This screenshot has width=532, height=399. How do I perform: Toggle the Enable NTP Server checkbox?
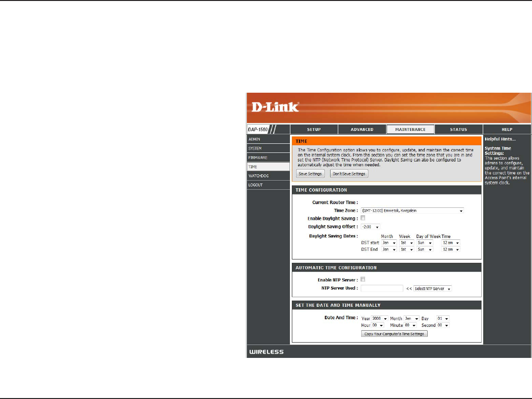[363, 280]
